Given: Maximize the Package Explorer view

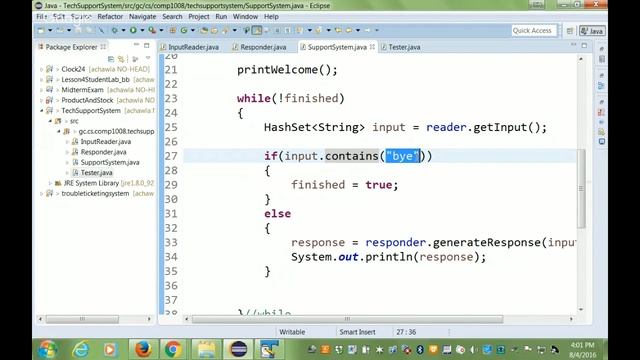Looking at the screenshot, I should [147, 45].
